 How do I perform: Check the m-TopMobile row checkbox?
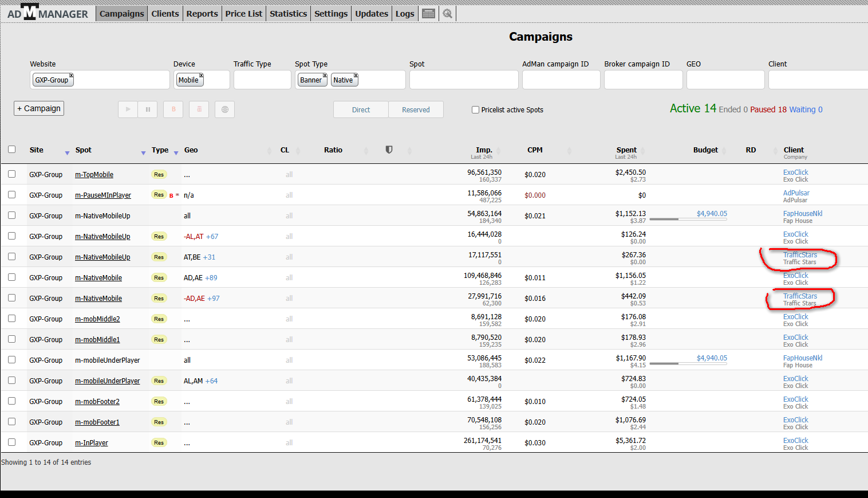click(12, 174)
